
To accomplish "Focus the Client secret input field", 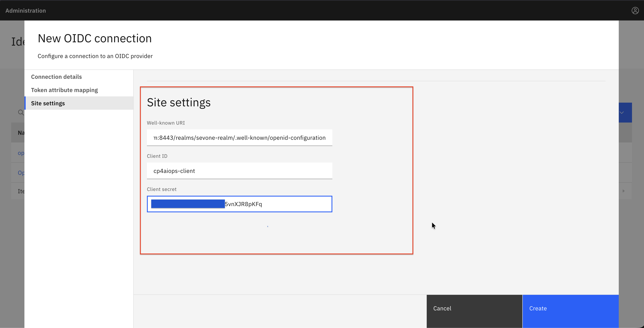I will pyautogui.click(x=239, y=204).
